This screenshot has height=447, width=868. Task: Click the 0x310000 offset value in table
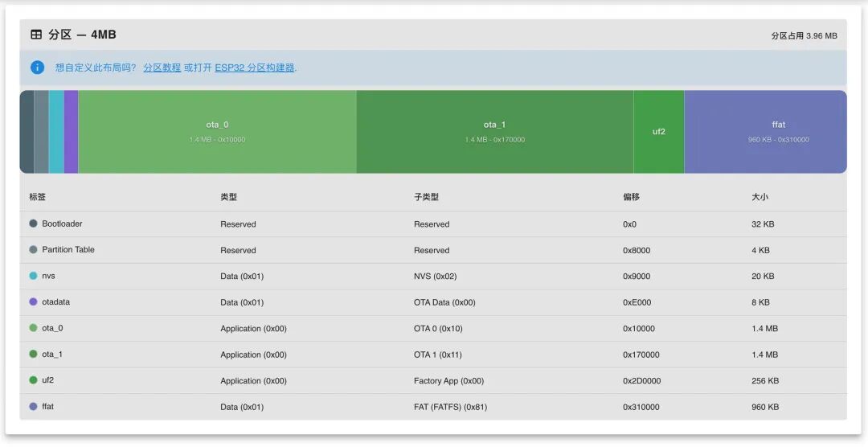[x=641, y=407]
